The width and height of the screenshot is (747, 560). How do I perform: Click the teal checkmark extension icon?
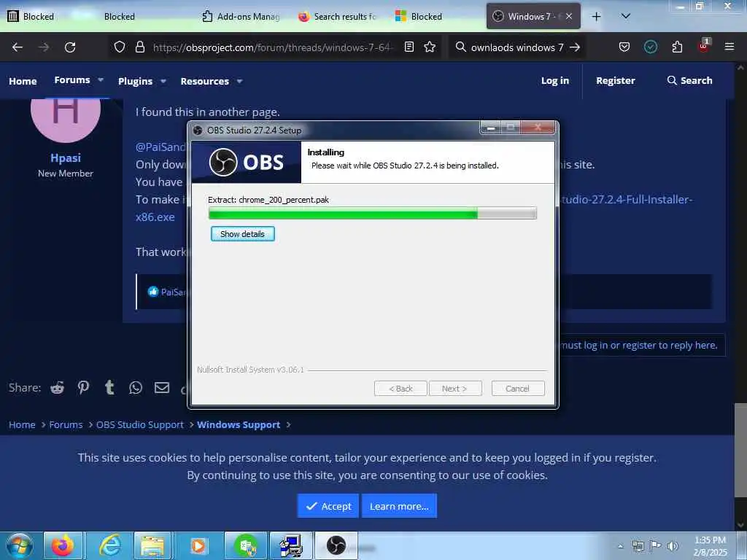pyautogui.click(x=650, y=47)
